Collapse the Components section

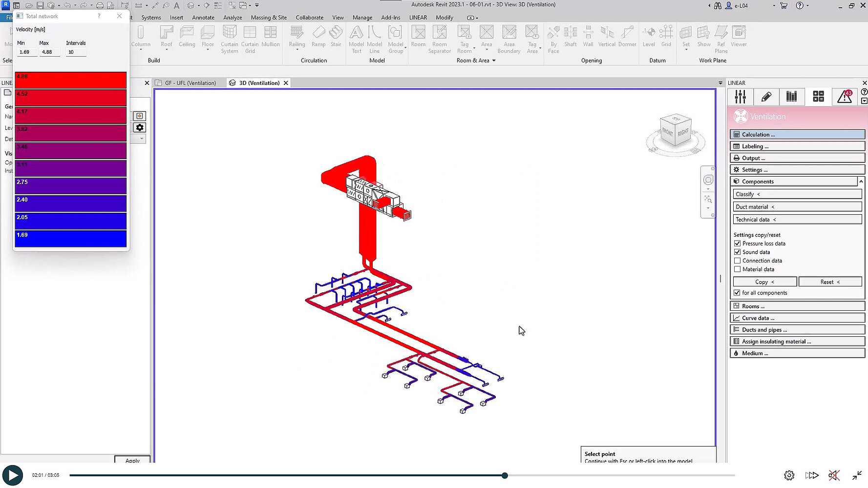[860, 181]
